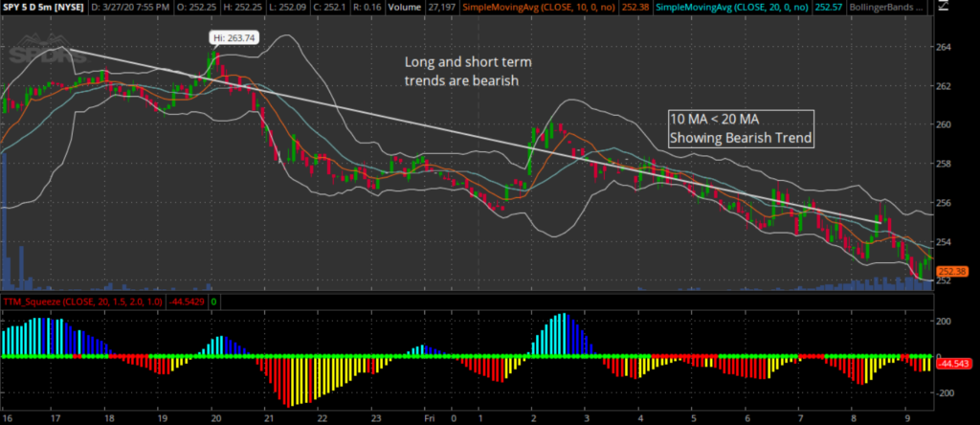Screen dimensions: 980x425
Task: Open SimpleMovingAvg (CLOSE, 20, 0, no) study
Action: [x=734, y=8]
